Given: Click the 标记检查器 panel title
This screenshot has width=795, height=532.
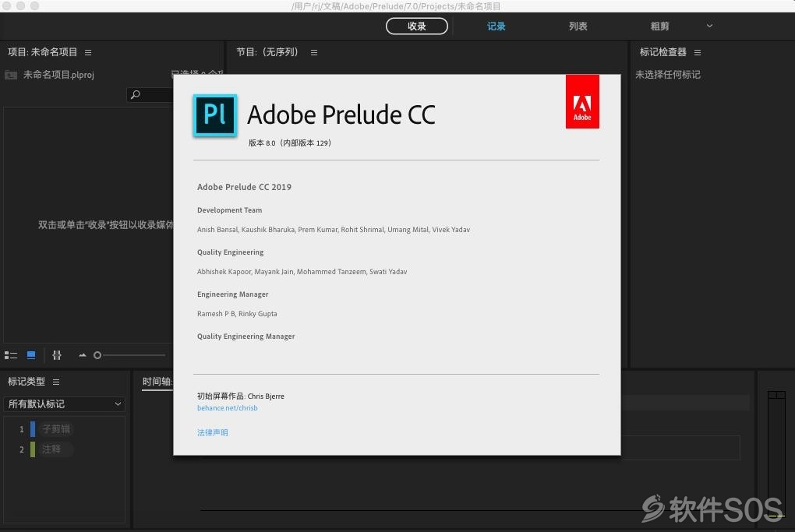Looking at the screenshot, I should [662, 52].
